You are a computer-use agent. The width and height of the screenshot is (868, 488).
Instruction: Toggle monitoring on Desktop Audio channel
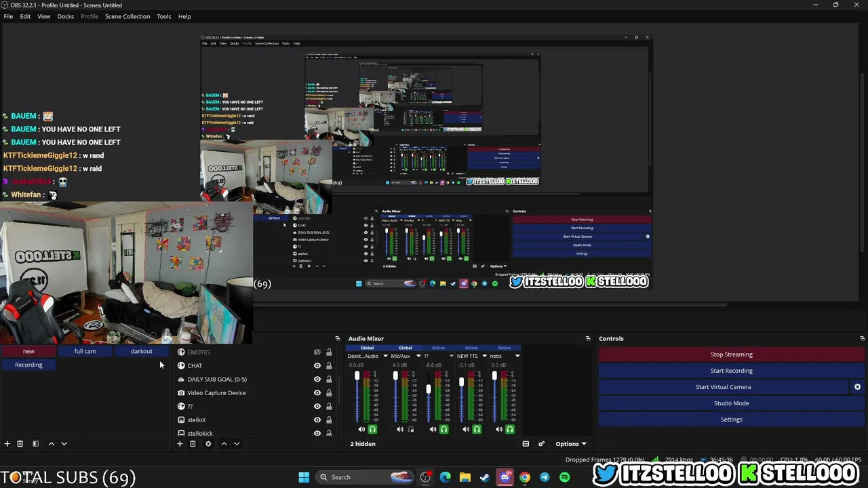point(372,429)
